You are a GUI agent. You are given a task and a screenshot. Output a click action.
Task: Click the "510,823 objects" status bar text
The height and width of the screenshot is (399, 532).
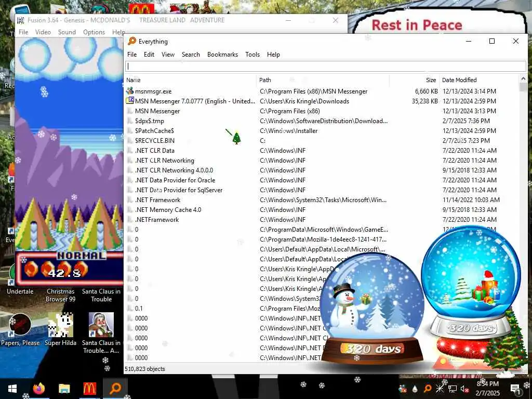pos(145,369)
